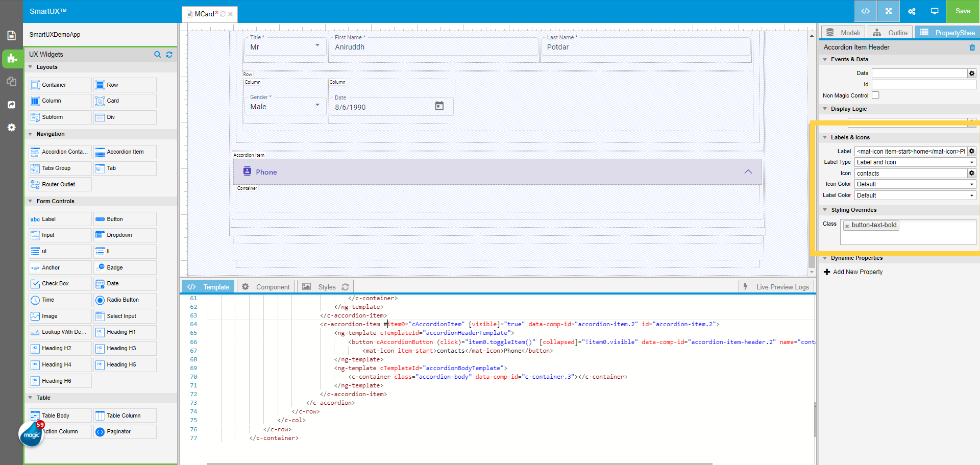This screenshot has width=980, height=465.
Task: Click the gear icon next to Data field
Action: 972,74
